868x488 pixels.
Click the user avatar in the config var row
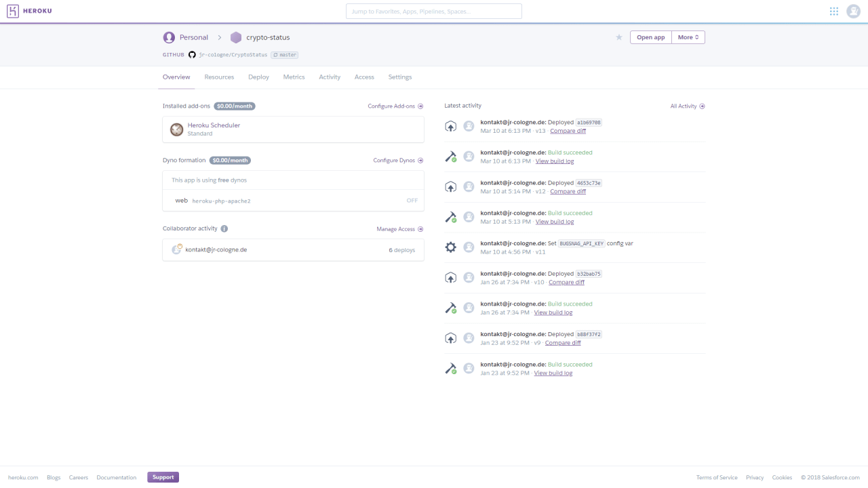(x=469, y=247)
